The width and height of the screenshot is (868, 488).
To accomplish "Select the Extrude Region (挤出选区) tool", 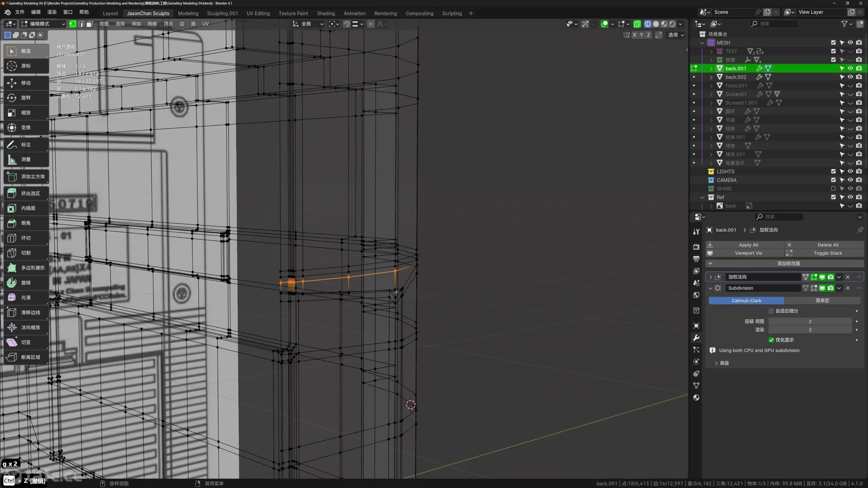I will click(26, 193).
